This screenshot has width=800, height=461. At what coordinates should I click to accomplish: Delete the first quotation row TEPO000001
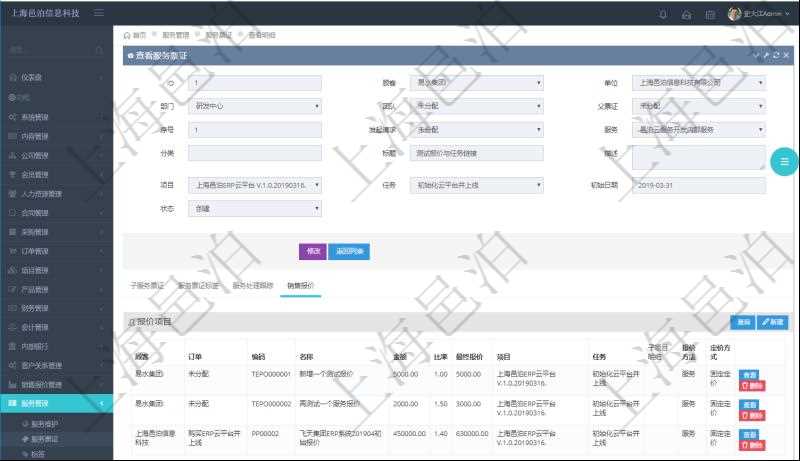(x=751, y=385)
